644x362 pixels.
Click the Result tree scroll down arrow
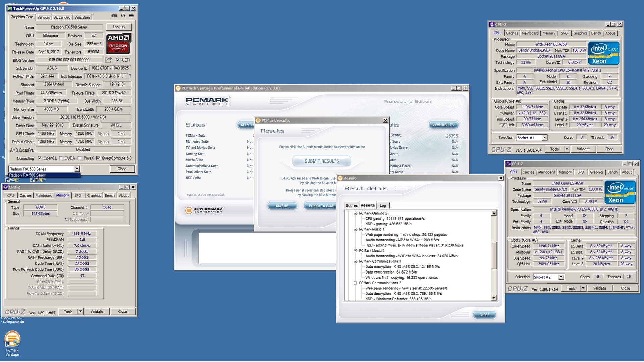coord(494,298)
